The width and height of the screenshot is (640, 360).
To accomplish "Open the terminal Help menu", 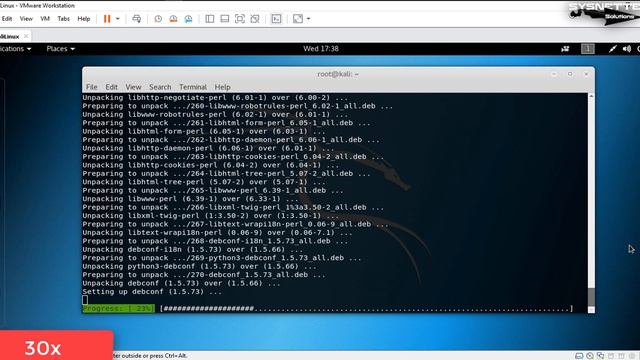I will click(222, 87).
